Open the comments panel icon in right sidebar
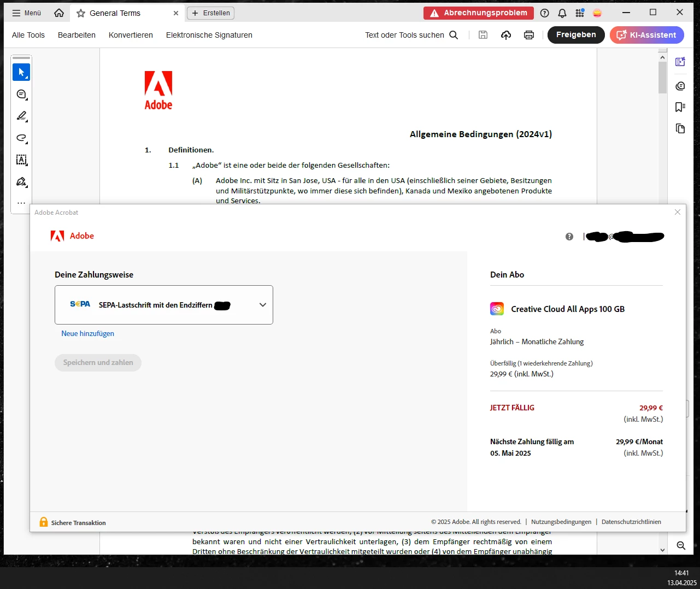 tap(680, 86)
